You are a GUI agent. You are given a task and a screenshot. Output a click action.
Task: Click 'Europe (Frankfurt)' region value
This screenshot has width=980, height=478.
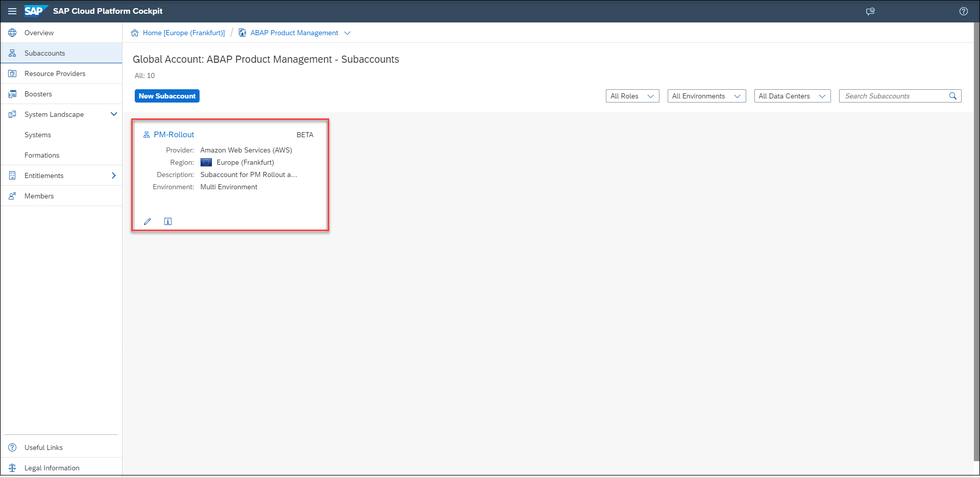[x=245, y=162]
